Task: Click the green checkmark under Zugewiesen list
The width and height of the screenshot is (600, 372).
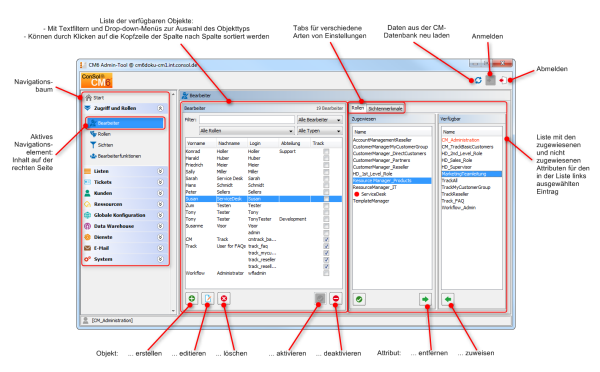Action: point(359,299)
